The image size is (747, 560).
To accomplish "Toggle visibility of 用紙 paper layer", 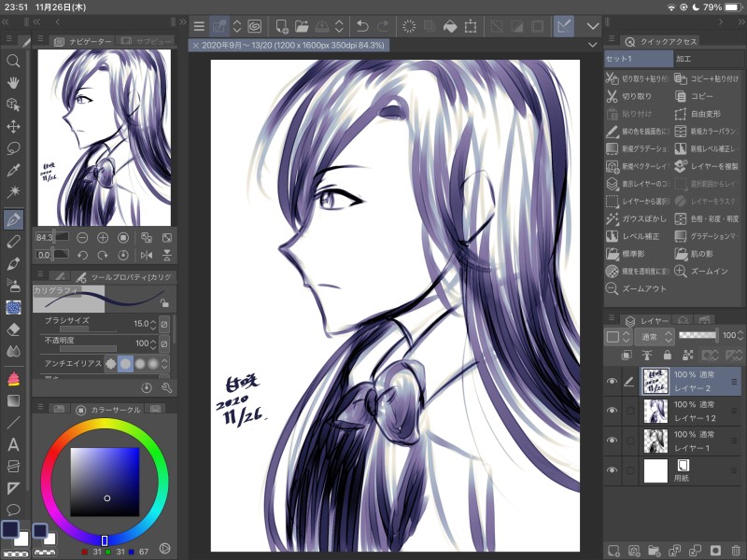I will 612,470.
